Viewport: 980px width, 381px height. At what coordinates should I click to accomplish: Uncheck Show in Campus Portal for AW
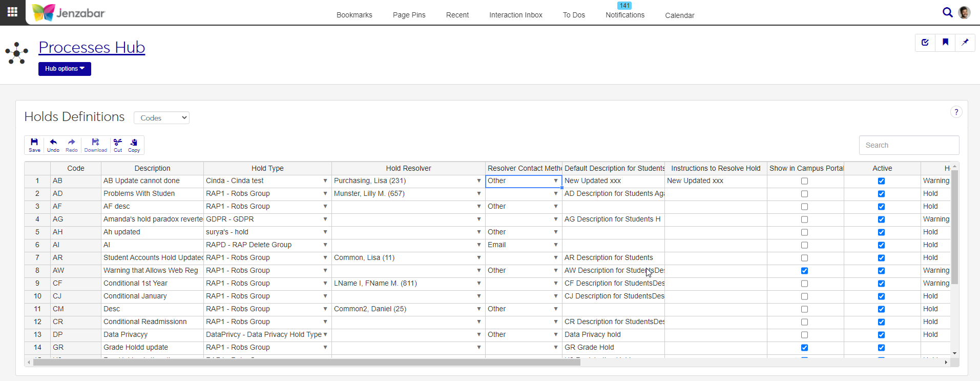[x=804, y=271]
